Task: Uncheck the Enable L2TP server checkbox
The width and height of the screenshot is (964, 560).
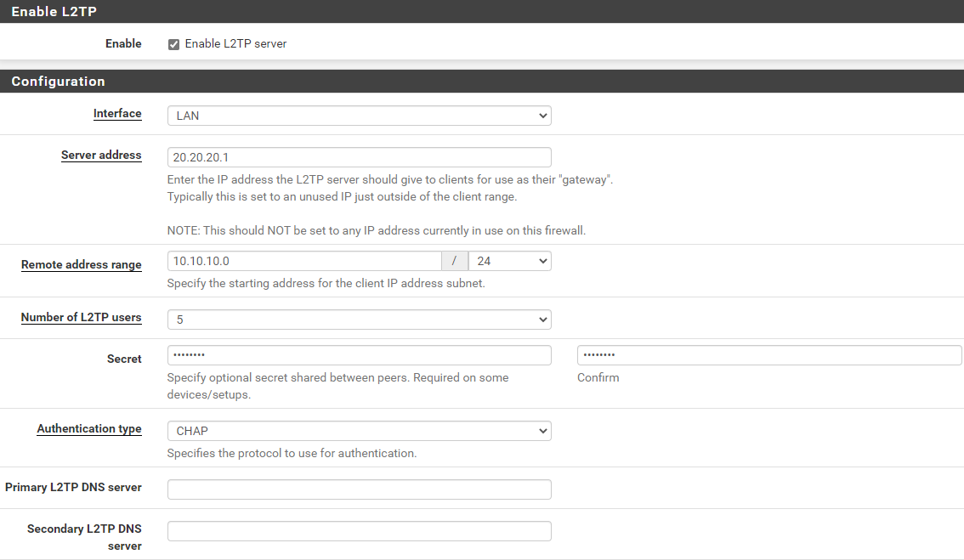Action: 173,43
